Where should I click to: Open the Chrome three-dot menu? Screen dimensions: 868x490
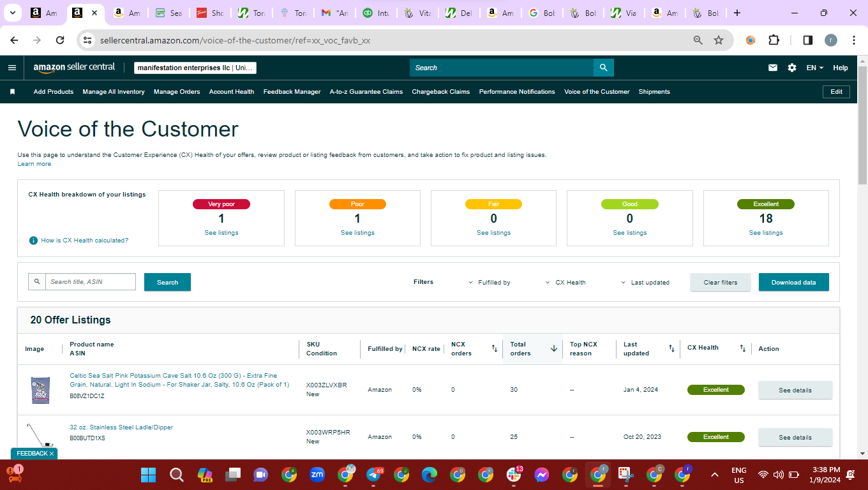(853, 40)
